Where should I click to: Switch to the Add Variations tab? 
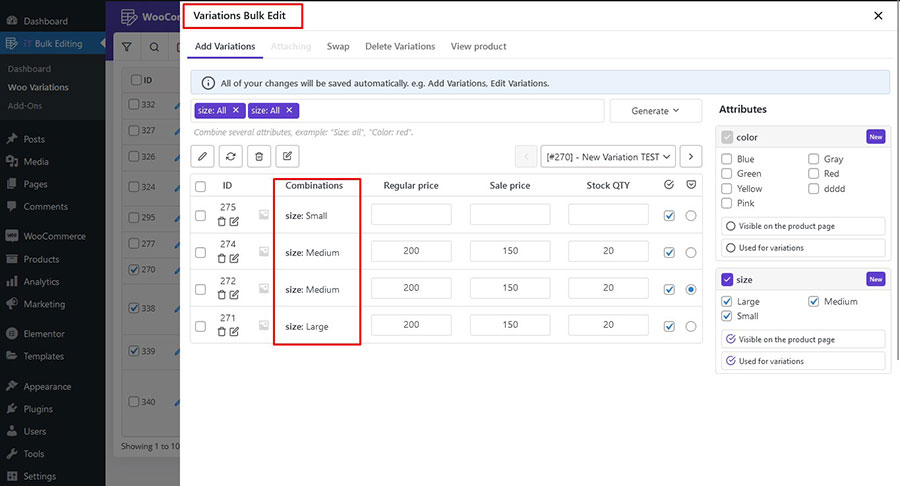pos(225,46)
